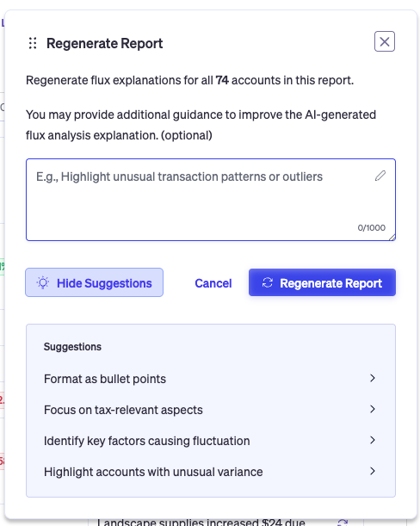Viewport: 420px width, 526px height.
Task: Focus the additional guidance text area
Action: pyautogui.click(x=211, y=200)
